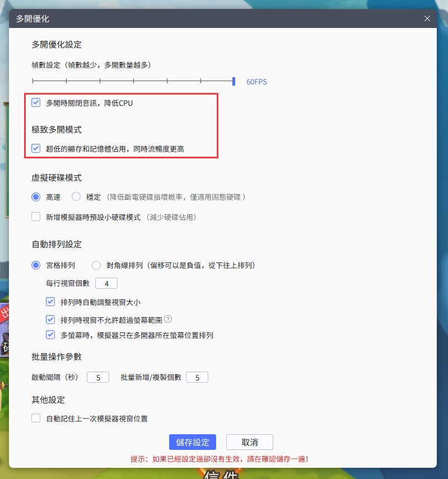Click the 啟動間隔（秒）input field
Image resolution: width=448 pixels, height=479 pixels.
point(98,377)
